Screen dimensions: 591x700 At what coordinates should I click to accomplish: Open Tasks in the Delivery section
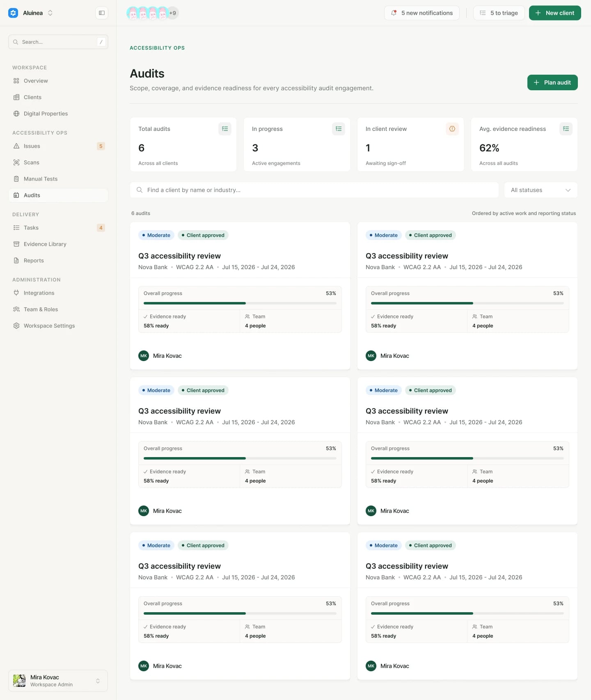click(x=58, y=228)
